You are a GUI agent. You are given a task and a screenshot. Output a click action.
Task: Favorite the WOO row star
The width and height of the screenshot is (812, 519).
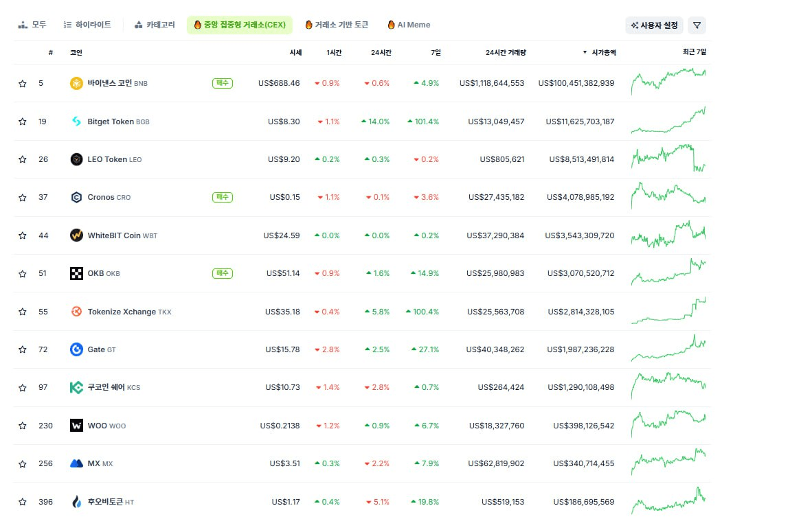point(22,426)
